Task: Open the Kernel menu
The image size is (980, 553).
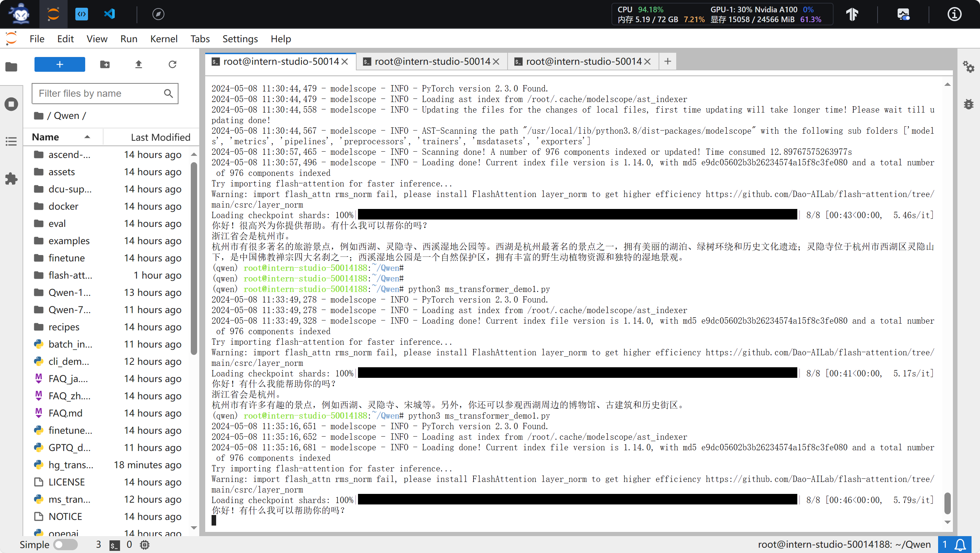Action: point(164,39)
